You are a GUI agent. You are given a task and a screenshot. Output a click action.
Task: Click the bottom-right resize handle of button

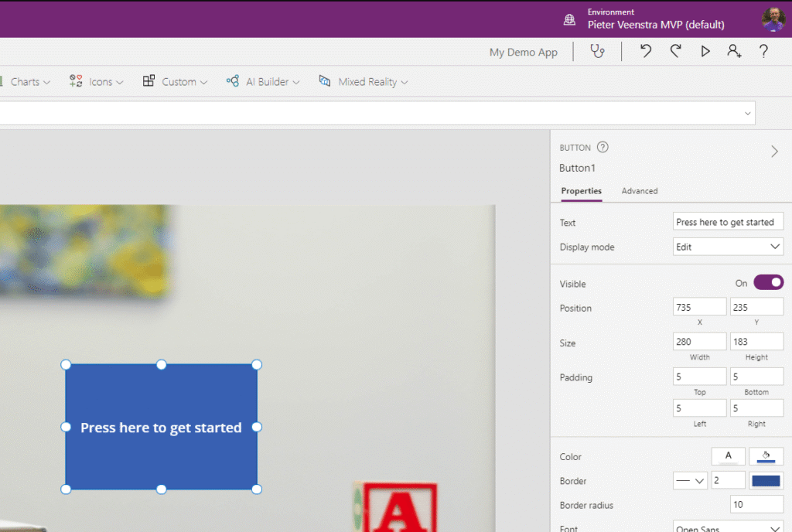pyautogui.click(x=257, y=489)
